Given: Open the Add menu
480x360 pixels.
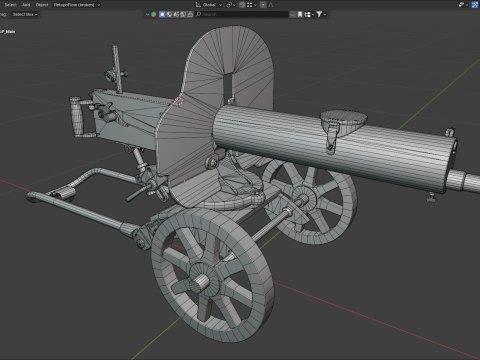Looking at the screenshot, I should (26, 5).
